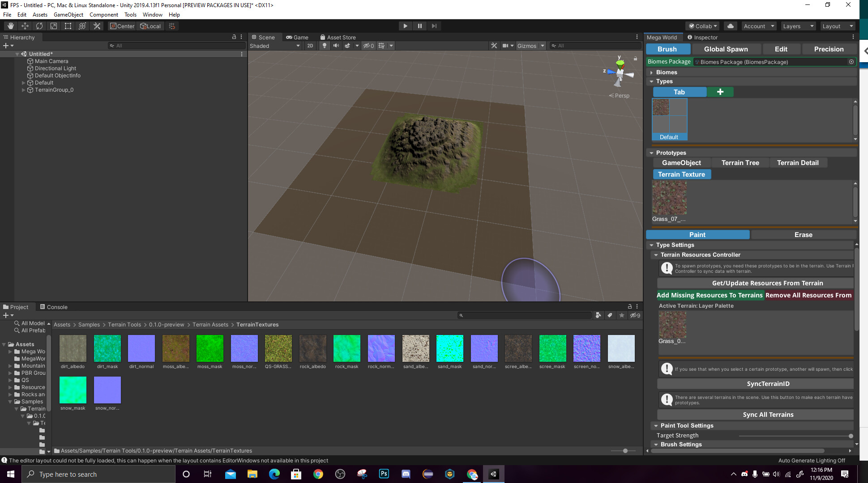The image size is (868, 483).
Task: Activate the Rect Transform tool
Action: [68, 25]
